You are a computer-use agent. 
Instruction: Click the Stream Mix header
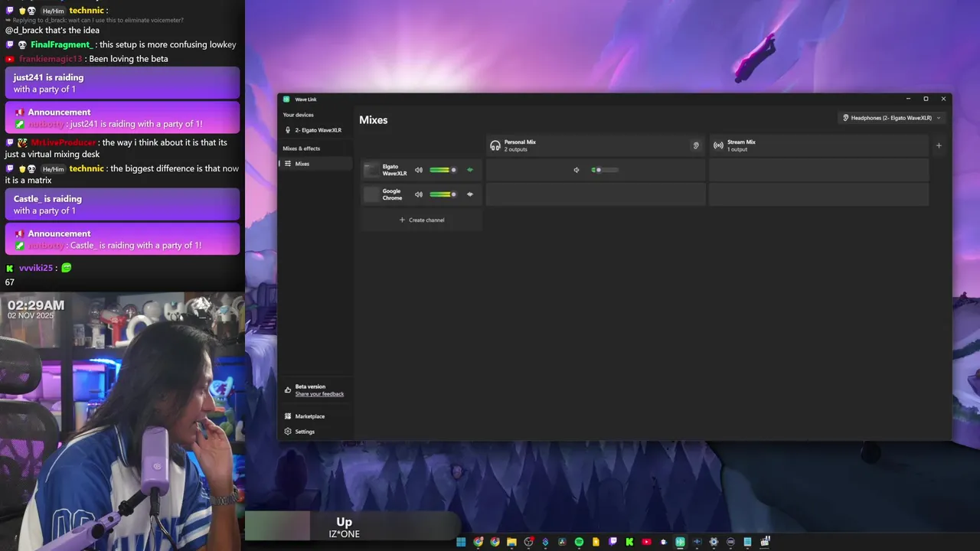pyautogui.click(x=818, y=145)
